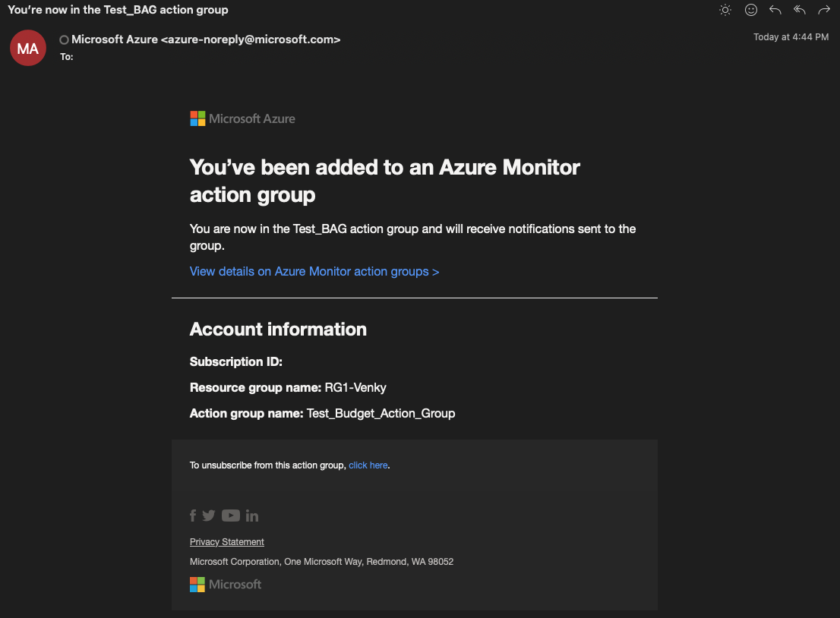Click the heading 'You've been added to an Azure Monitor action group'
840x618 pixels.
[x=384, y=181]
